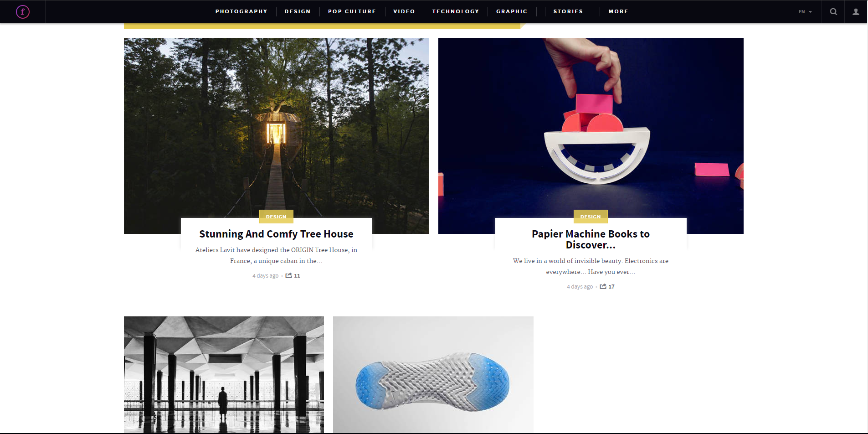Viewport: 868px width, 434px height.
Task: Open the black and white architecture thumbnail
Action: point(224,375)
